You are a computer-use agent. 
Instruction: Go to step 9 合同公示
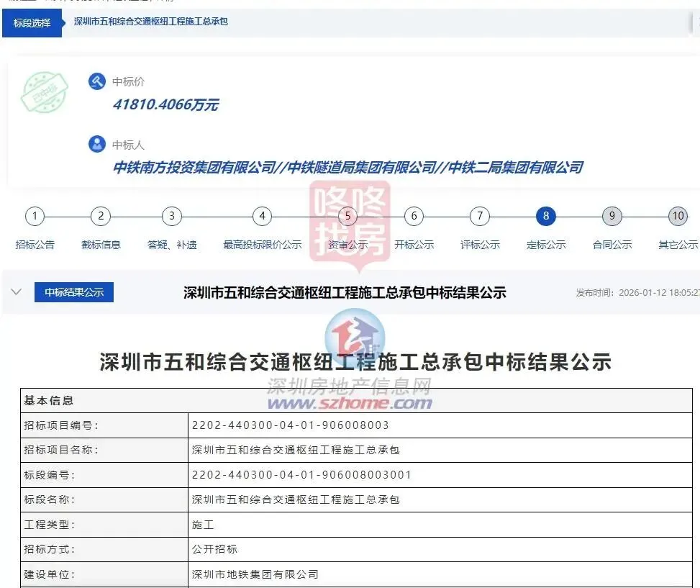click(x=612, y=216)
